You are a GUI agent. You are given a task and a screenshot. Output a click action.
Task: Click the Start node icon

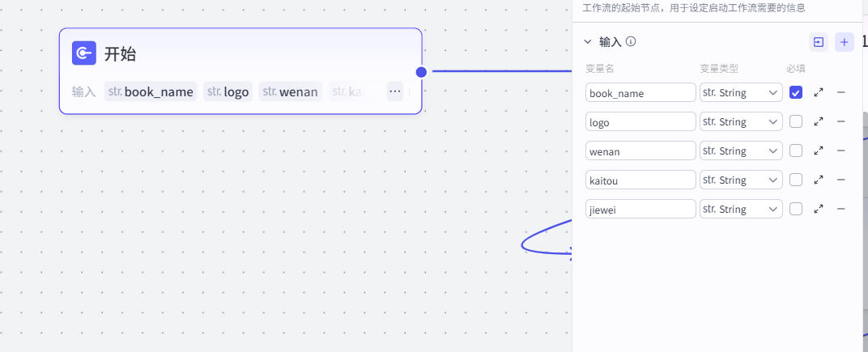coord(83,53)
